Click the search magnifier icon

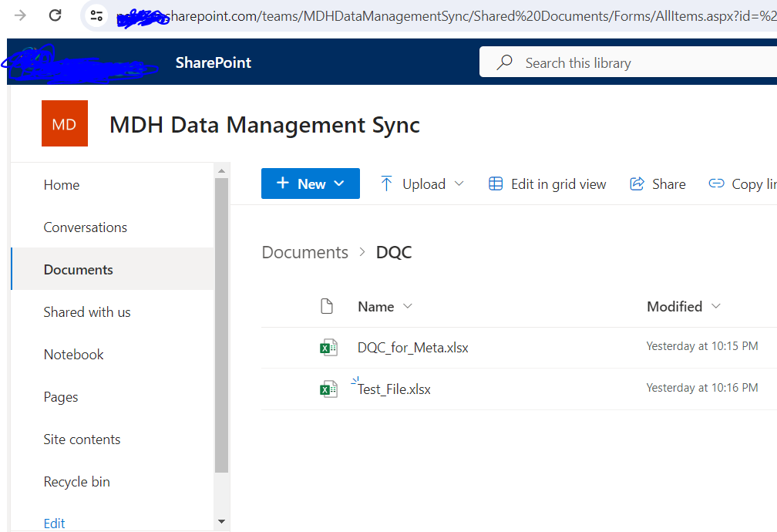pos(504,62)
